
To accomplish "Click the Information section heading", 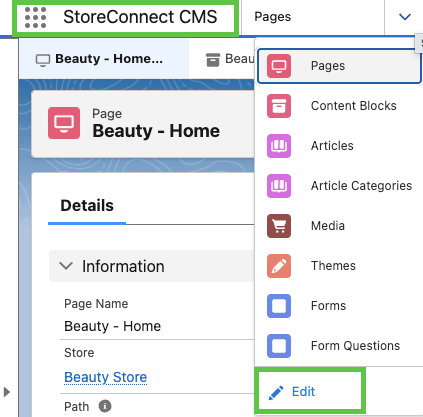I will [x=123, y=266].
